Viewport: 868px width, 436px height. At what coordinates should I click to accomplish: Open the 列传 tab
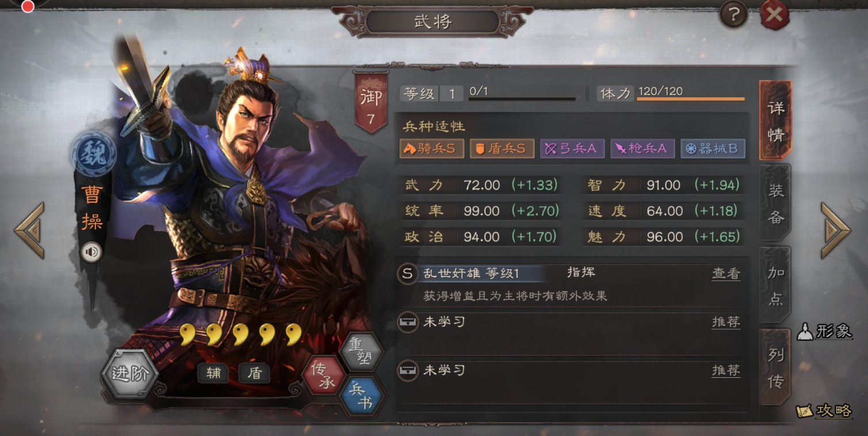tap(775, 367)
